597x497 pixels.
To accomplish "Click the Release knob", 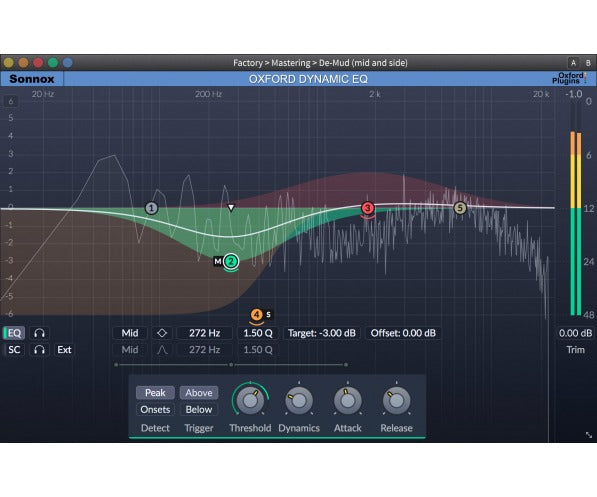I will (x=396, y=400).
